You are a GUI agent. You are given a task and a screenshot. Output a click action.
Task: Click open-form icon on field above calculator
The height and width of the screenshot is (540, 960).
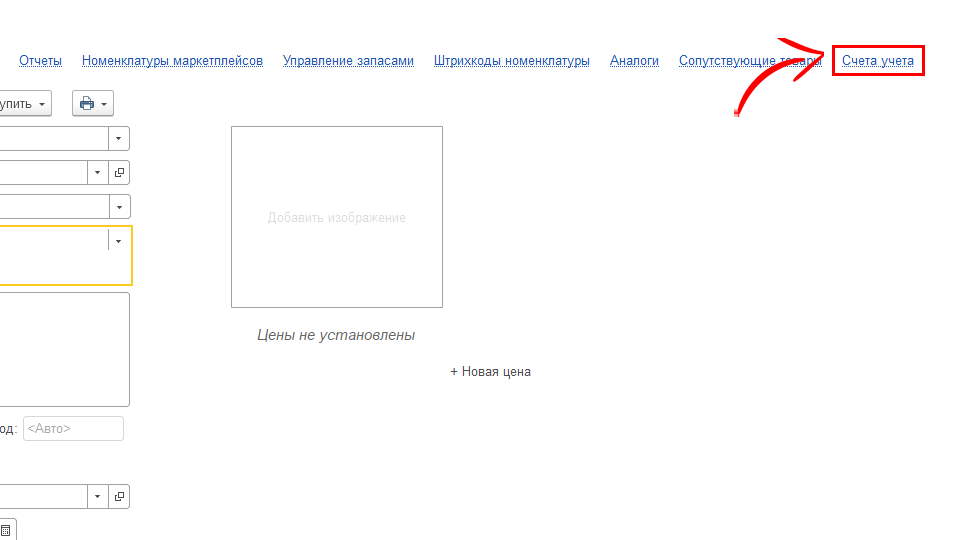pos(120,496)
